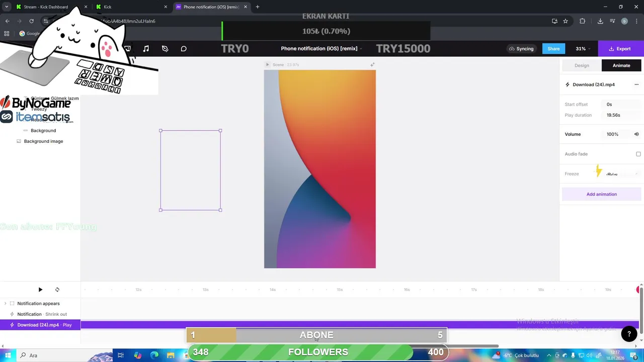This screenshot has height=362, width=644.
Task: Open the image media tool in toolbar
Action: point(127,49)
